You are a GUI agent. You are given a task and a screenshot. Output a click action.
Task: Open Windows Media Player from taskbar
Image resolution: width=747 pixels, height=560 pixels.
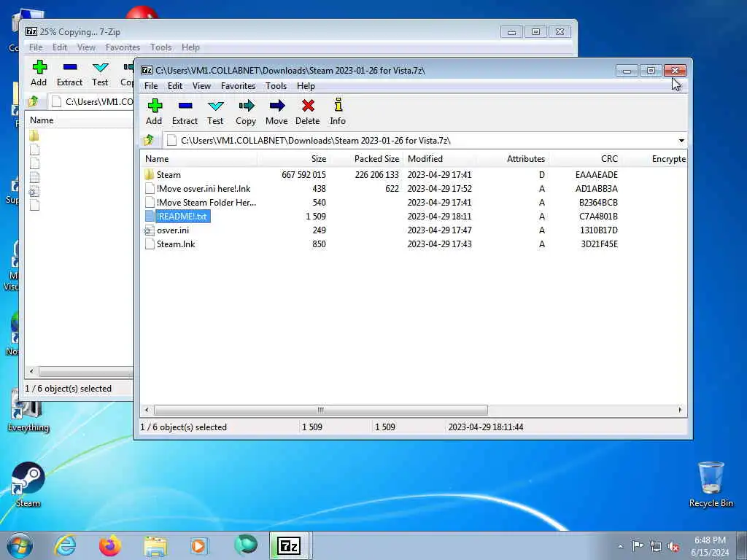pyautogui.click(x=198, y=545)
